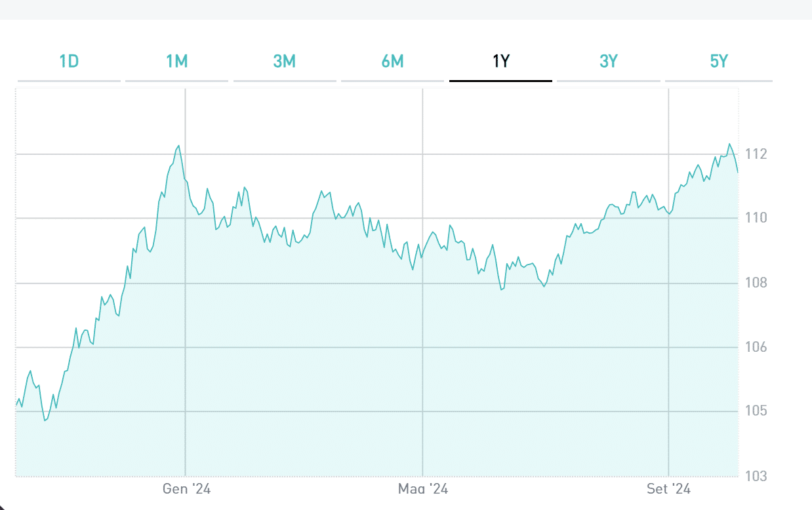This screenshot has width=812, height=510.
Task: Open the 6M time range tab
Action: (x=392, y=62)
